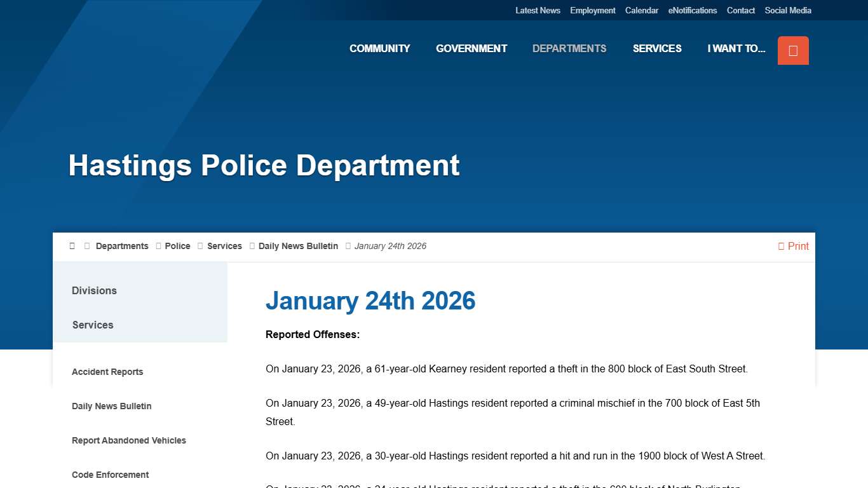Open the eNotifications page
The height and width of the screenshot is (488, 868).
[693, 10]
